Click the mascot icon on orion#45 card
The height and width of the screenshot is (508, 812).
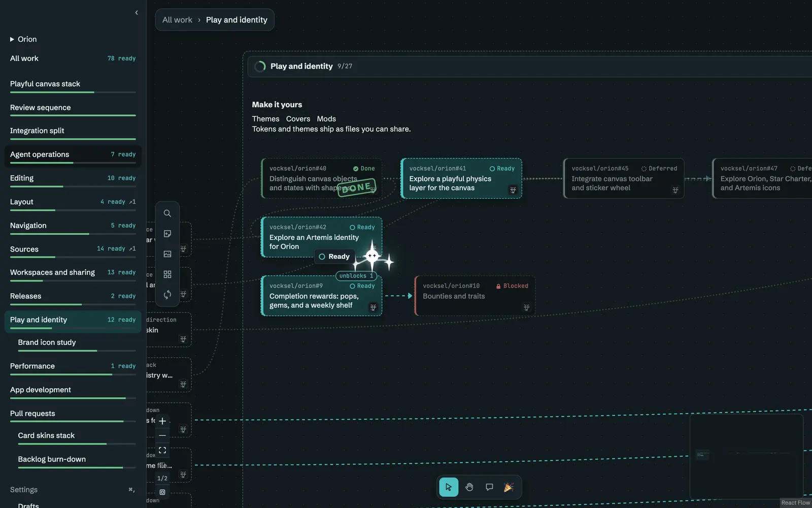pos(675,190)
